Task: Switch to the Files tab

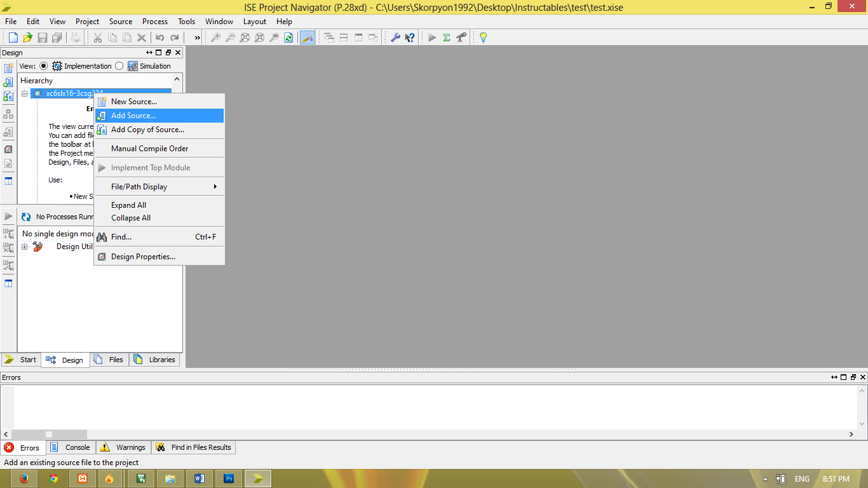Action: (109, 360)
